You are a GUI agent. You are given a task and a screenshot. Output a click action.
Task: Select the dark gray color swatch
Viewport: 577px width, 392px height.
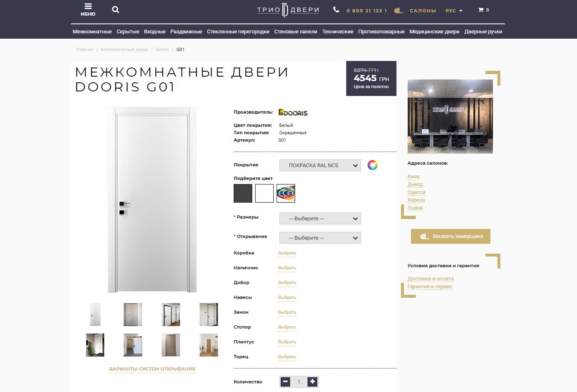click(243, 194)
